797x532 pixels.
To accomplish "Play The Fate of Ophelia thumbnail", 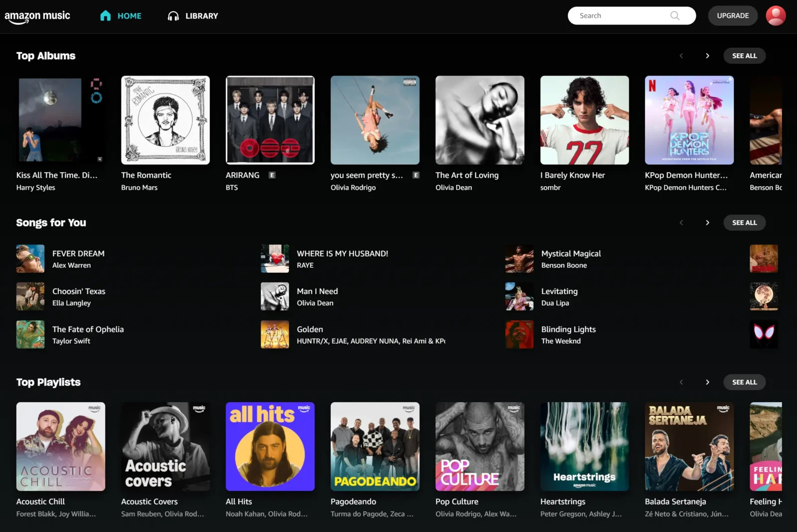I will click(x=30, y=334).
